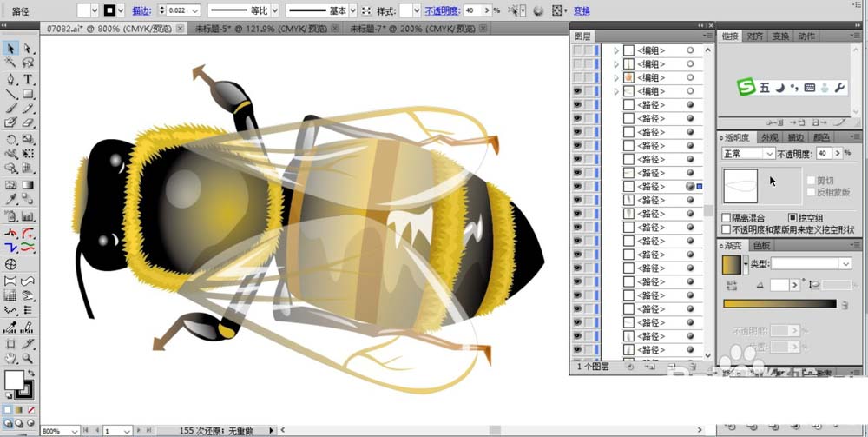Choose the Hand pan tool

10,357
